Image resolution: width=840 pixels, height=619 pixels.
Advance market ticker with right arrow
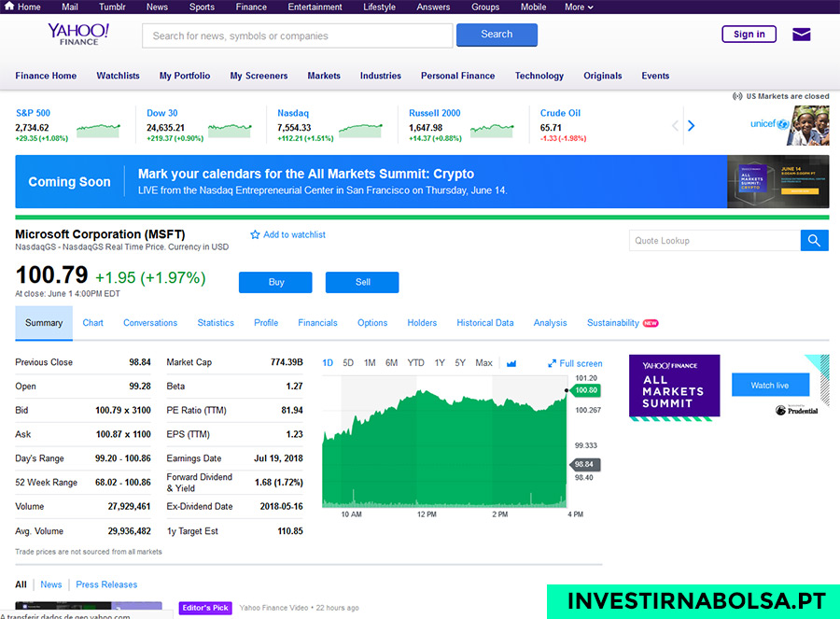691,125
